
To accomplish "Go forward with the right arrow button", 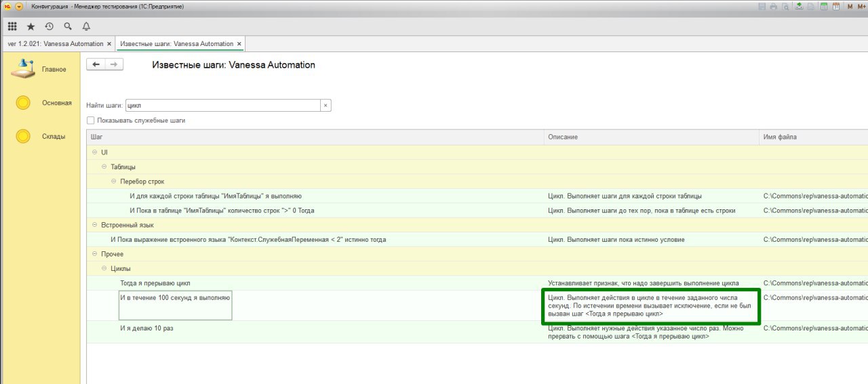I will tap(114, 64).
